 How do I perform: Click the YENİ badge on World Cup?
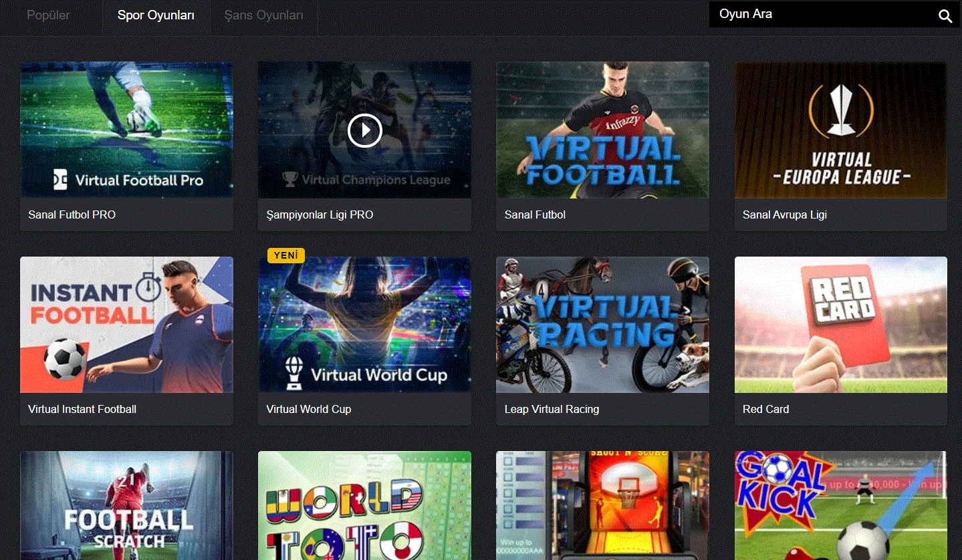point(285,255)
